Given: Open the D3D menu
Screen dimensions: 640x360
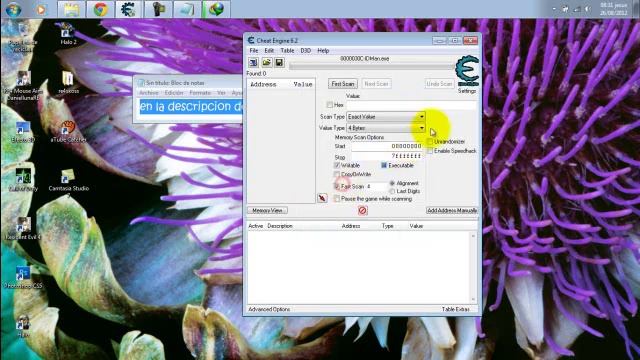Looking at the screenshot, I should coord(306,51).
